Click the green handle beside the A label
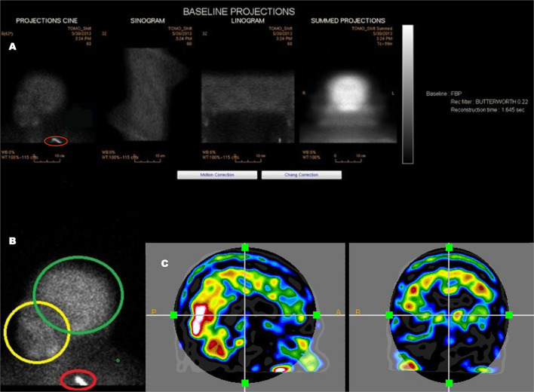 [x=316, y=315]
